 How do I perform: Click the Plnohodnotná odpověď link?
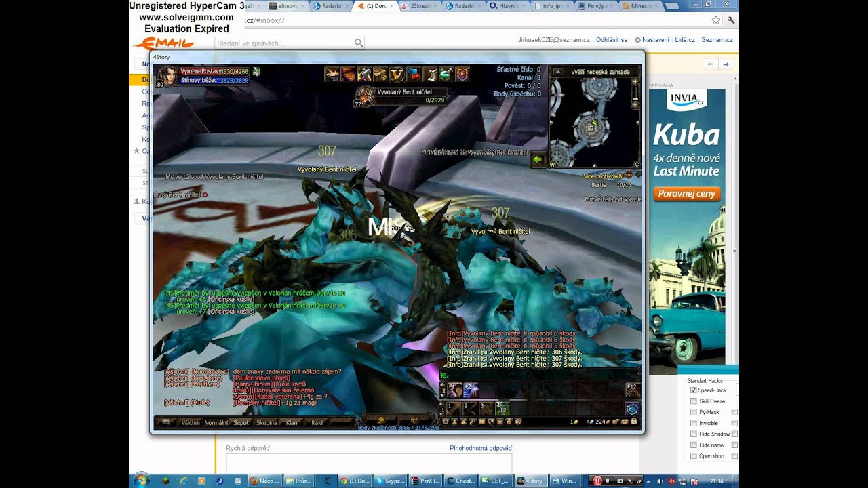coord(481,448)
